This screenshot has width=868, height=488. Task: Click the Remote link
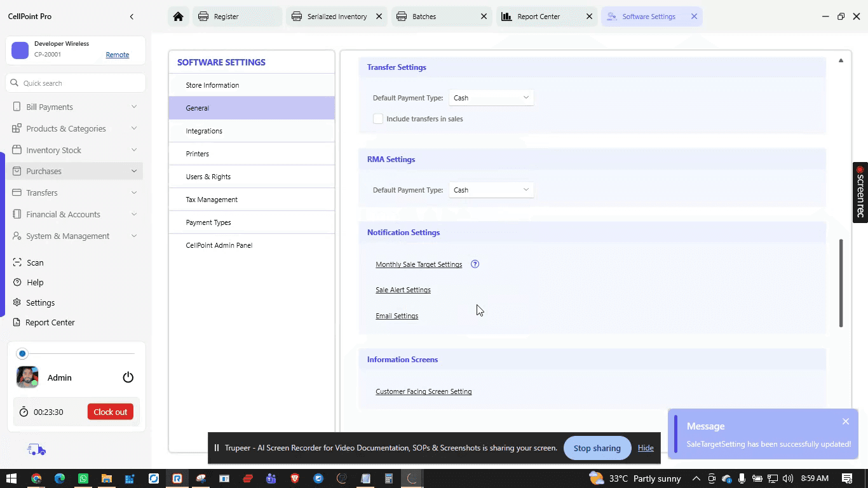coord(117,55)
